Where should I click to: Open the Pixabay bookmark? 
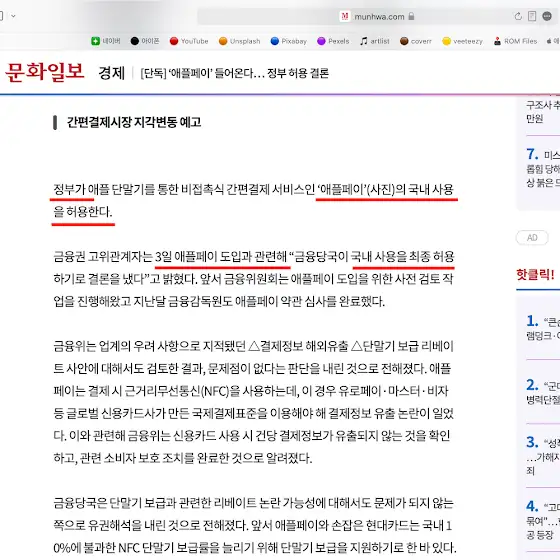coord(289,41)
